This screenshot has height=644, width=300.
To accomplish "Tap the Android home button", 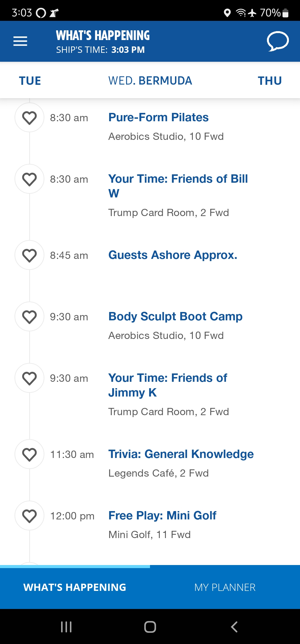I will pos(150,627).
